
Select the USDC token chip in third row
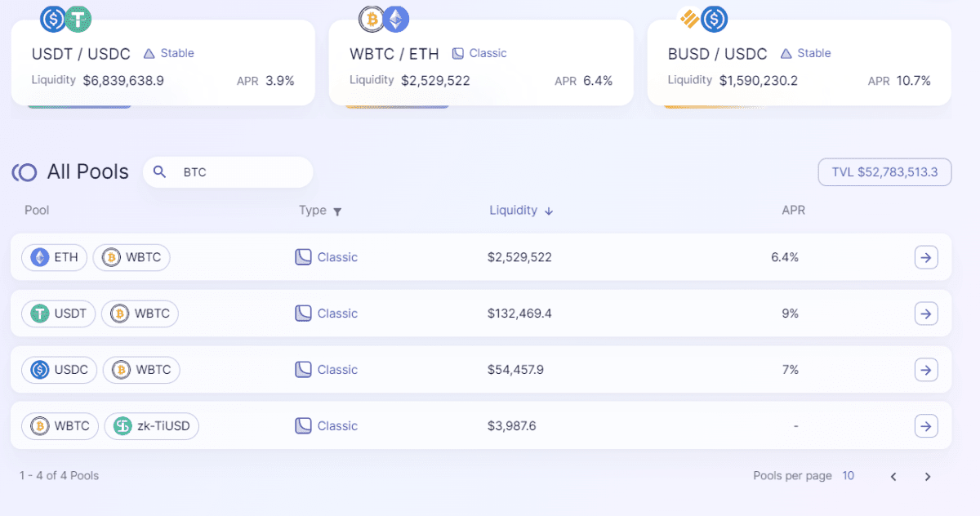pos(60,370)
